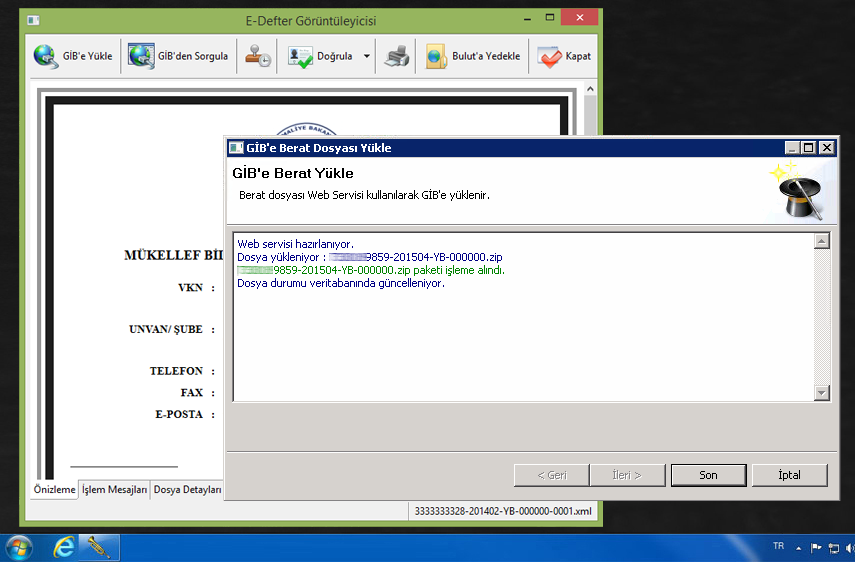Click the TR language indicator in tray
The image size is (855, 562).
tap(778, 547)
